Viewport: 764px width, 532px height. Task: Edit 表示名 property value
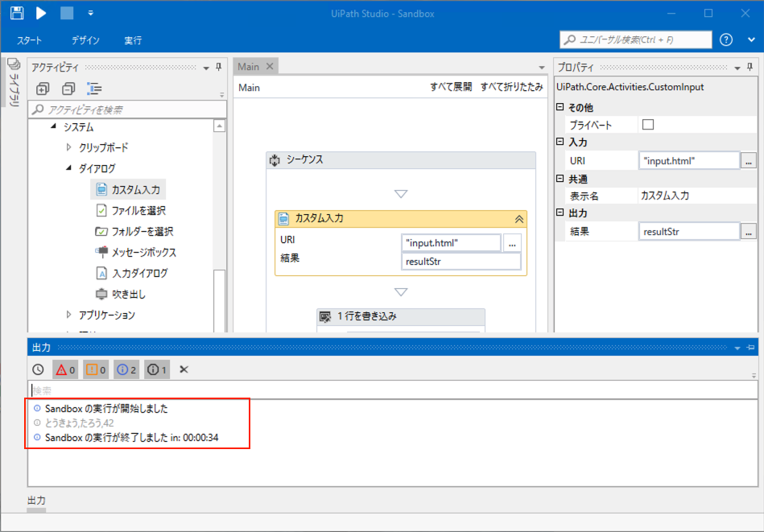(x=696, y=196)
